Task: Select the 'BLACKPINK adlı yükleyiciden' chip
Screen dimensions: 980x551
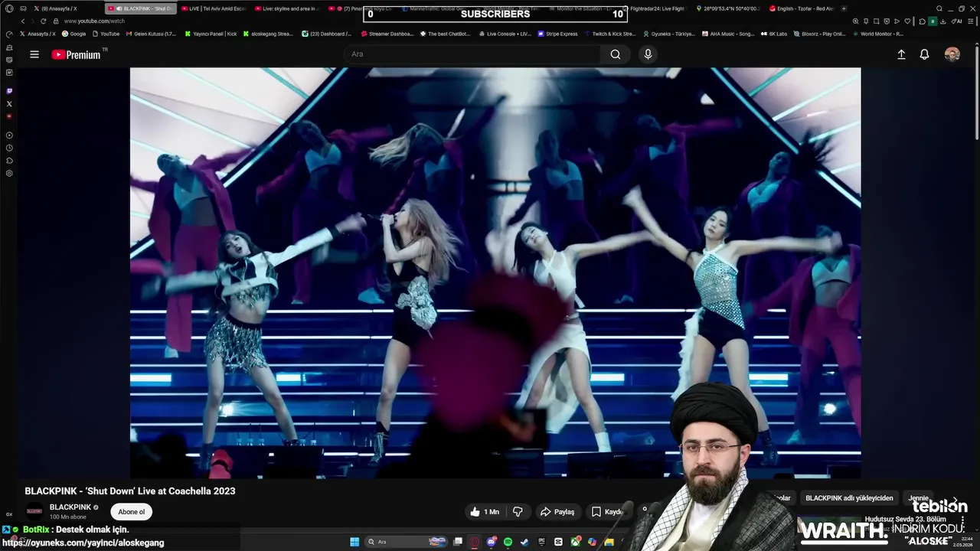Action: [849, 498]
